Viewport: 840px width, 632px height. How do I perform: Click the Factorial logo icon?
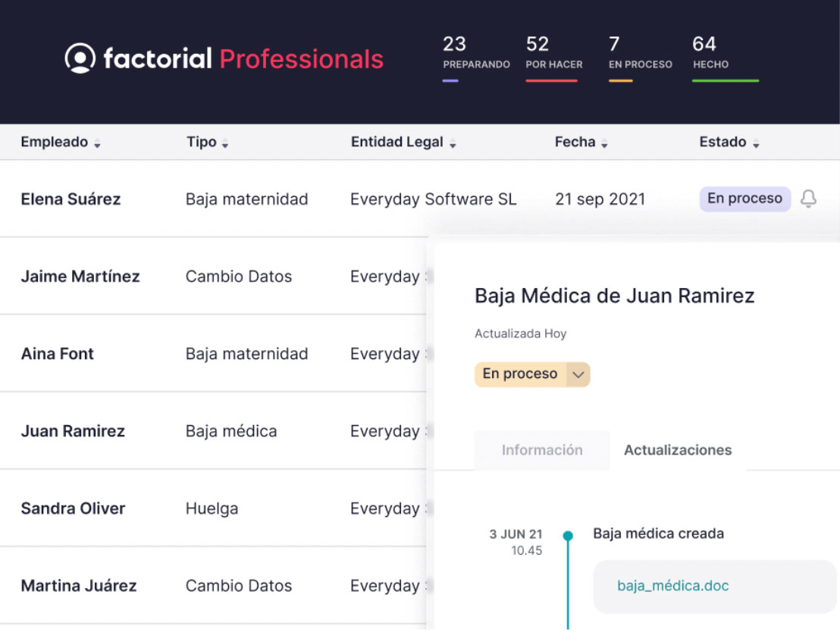tap(80, 58)
